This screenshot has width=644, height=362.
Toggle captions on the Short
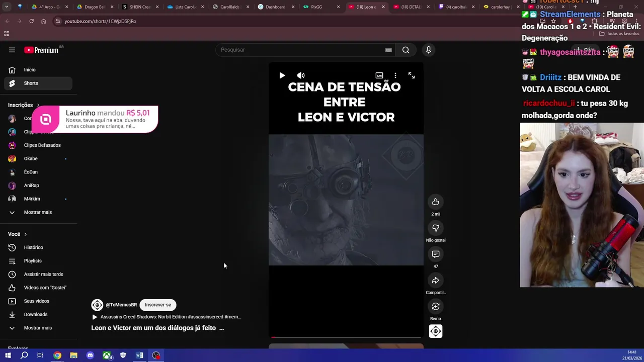[379, 75]
